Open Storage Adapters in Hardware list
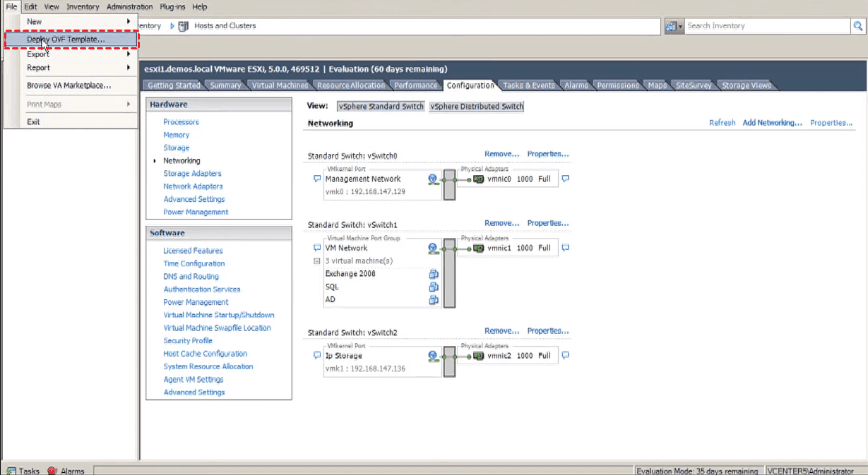Image resolution: width=868 pixels, height=475 pixels. tap(192, 174)
